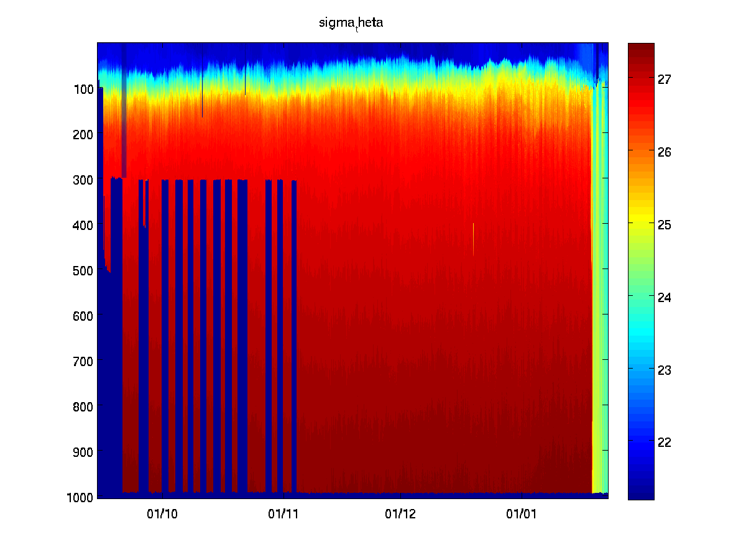The image size is (746, 560).
Task: Click the colorbar label 22
Action: tap(664, 443)
